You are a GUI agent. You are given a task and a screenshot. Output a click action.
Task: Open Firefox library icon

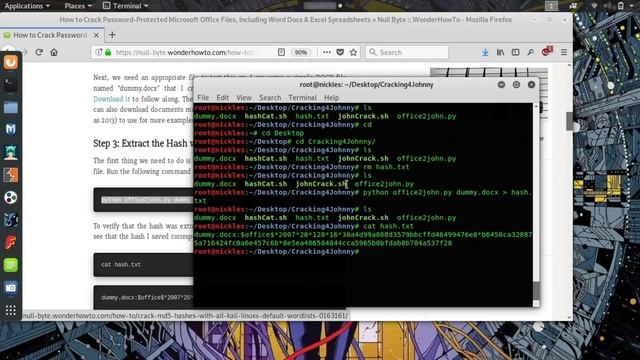pyautogui.click(x=500, y=52)
